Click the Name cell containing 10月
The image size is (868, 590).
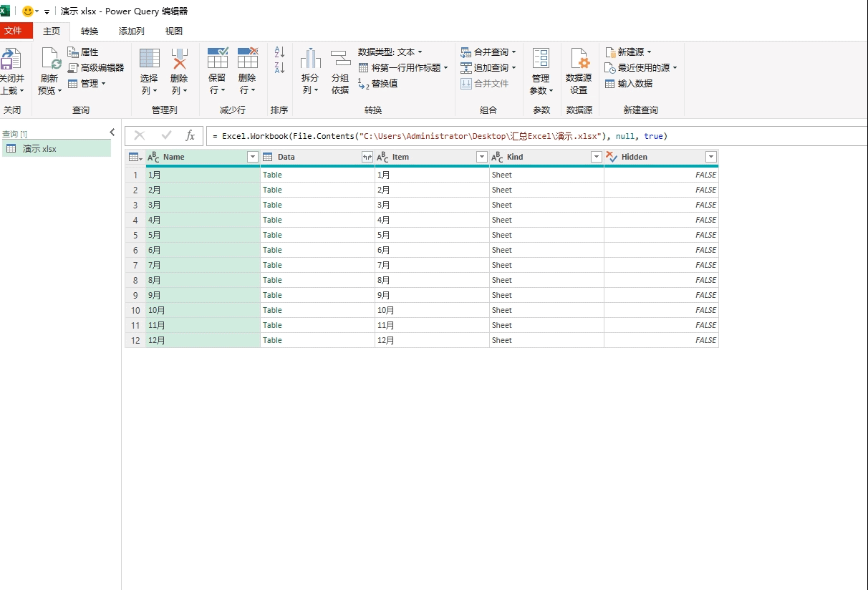pyautogui.click(x=203, y=310)
